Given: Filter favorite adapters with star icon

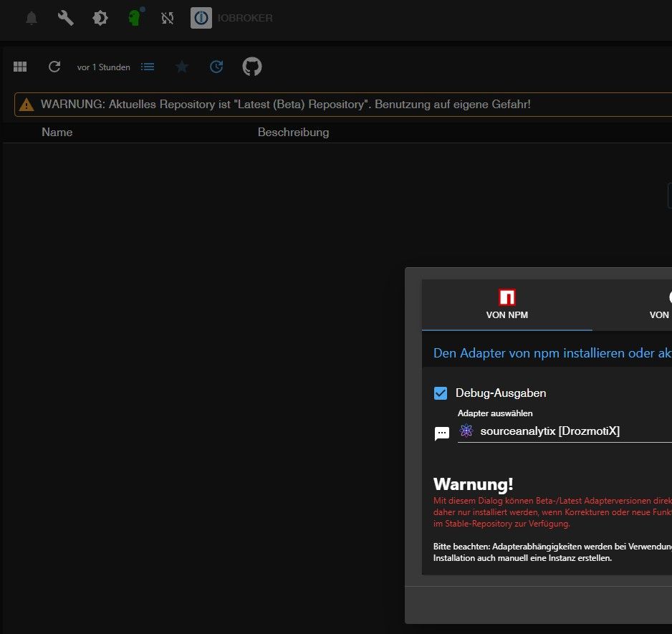Looking at the screenshot, I should click(182, 67).
